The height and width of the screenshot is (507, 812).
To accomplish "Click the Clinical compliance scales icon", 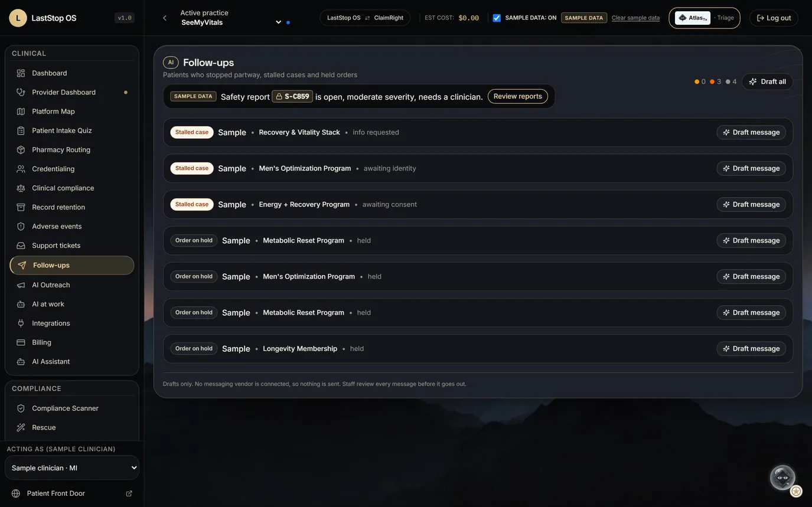I will 21,188.
